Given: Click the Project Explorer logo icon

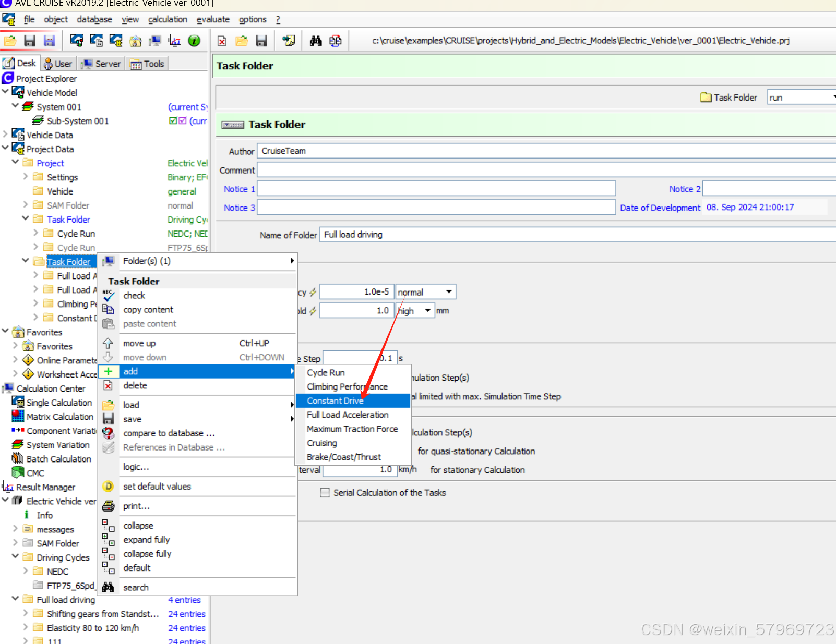Looking at the screenshot, I should (8, 78).
